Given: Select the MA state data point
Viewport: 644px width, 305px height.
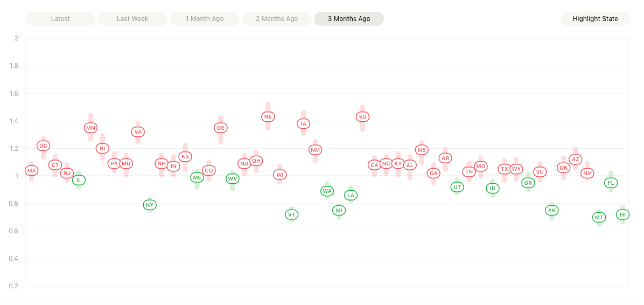Looking at the screenshot, I should (x=32, y=171).
